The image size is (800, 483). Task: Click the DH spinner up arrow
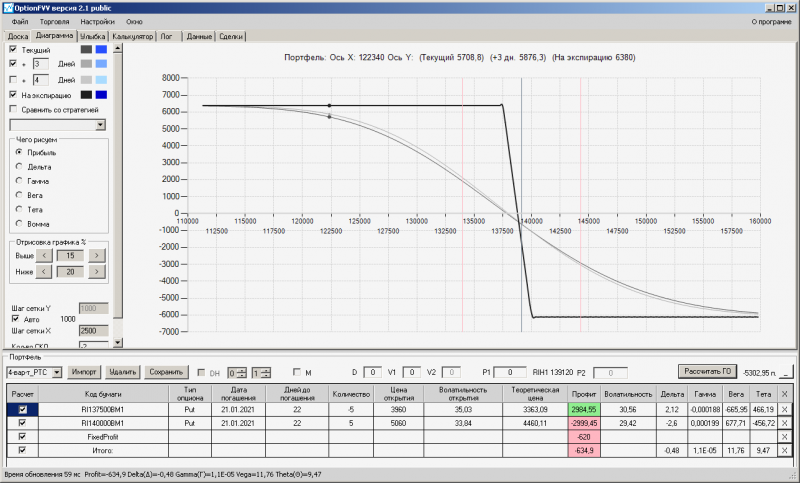coord(242,370)
